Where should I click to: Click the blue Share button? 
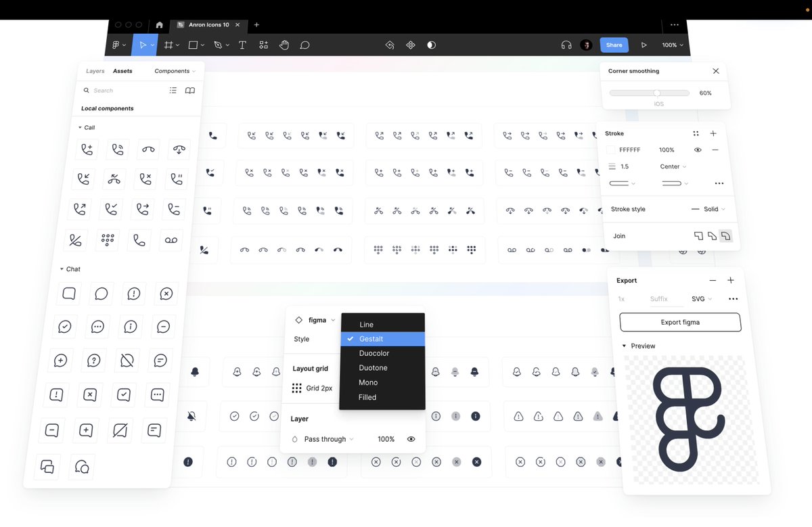click(614, 45)
